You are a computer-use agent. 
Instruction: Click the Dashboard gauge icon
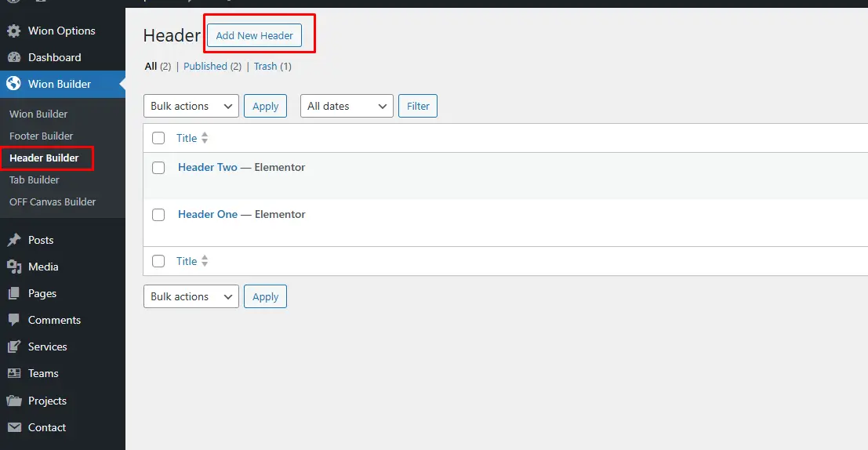(x=14, y=57)
